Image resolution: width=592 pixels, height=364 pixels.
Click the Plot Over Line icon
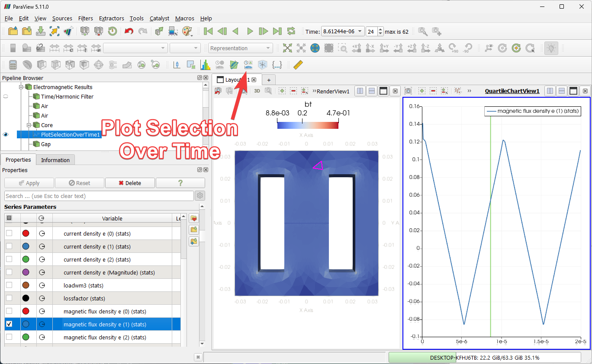tap(234, 65)
